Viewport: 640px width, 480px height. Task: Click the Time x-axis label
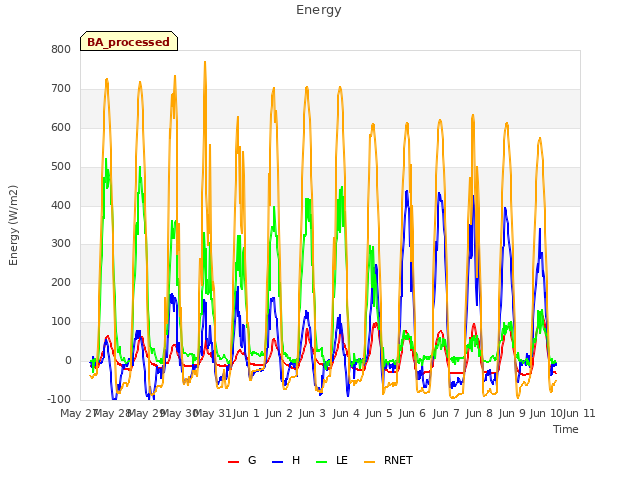(566, 429)
